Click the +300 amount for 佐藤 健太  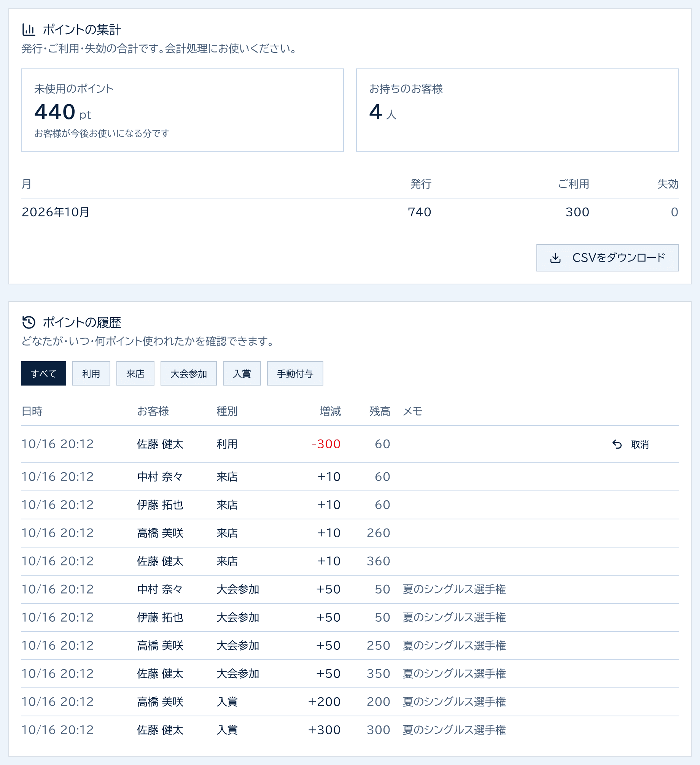324,730
